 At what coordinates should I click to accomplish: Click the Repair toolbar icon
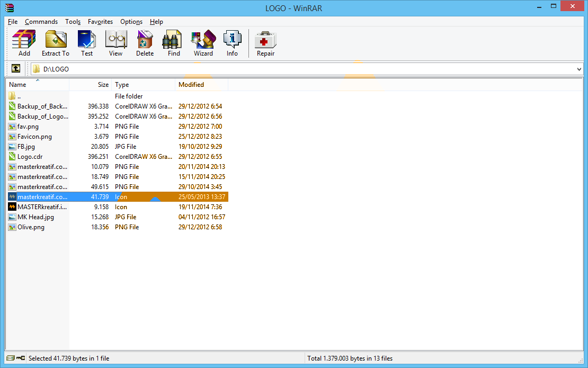pyautogui.click(x=265, y=39)
